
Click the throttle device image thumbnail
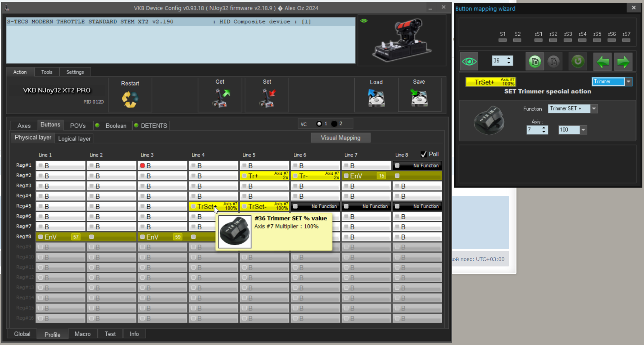pos(402,41)
